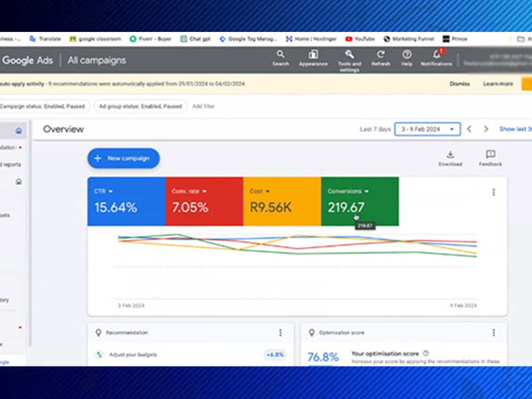Click the Optimisation score card title
Image resolution: width=532 pixels, height=399 pixels.
point(342,332)
